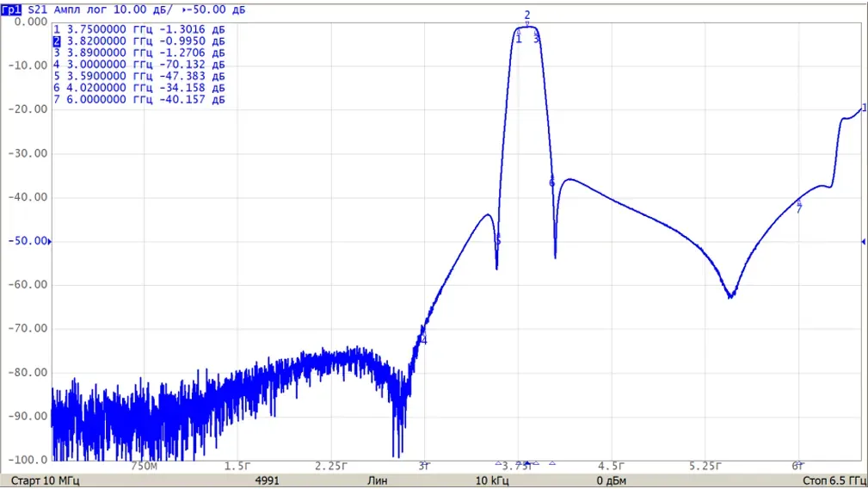868x489 pixels.
Task: Change the 'Лин' sweep type
Action: pyautogui.click(x=378, y=480)
